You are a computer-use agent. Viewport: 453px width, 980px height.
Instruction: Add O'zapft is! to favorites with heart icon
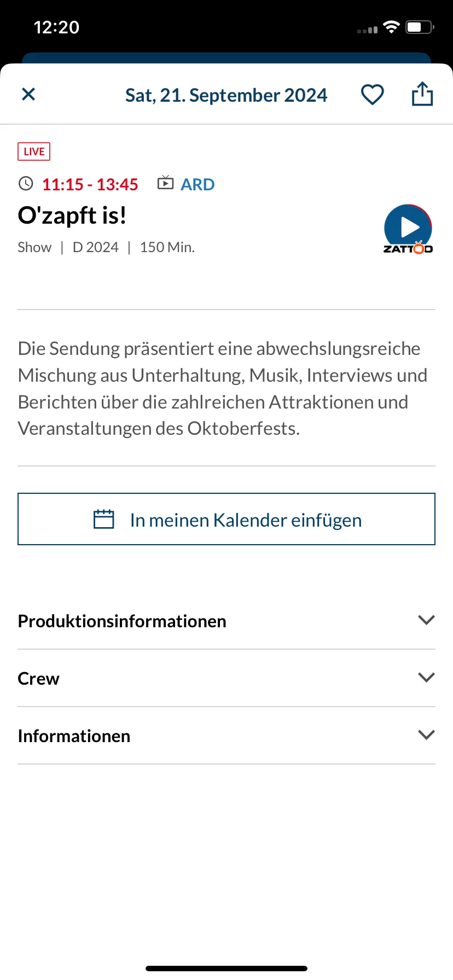[373, 95]
